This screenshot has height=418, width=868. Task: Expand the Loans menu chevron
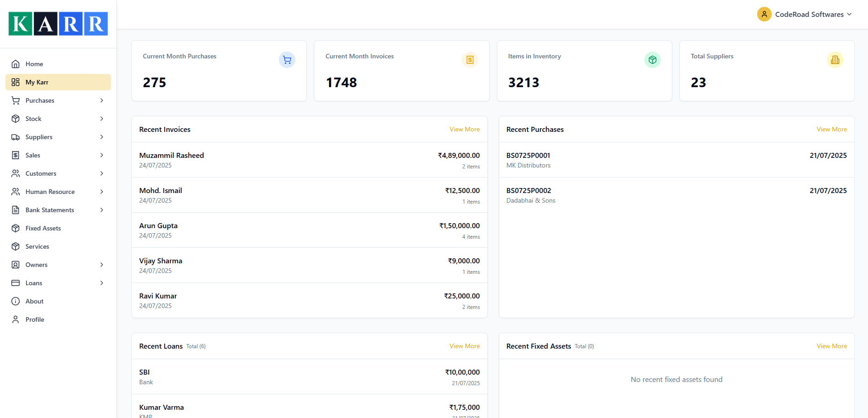pos(101,283)
